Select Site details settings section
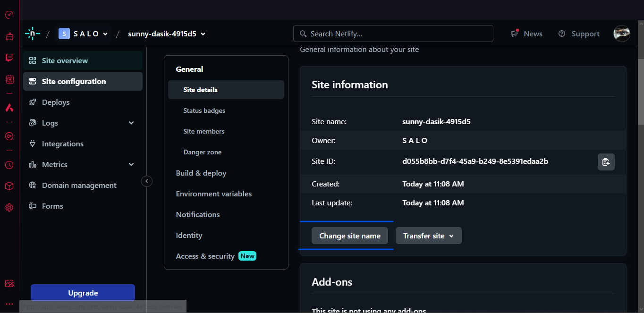The image size is (644, 313). 226,90
